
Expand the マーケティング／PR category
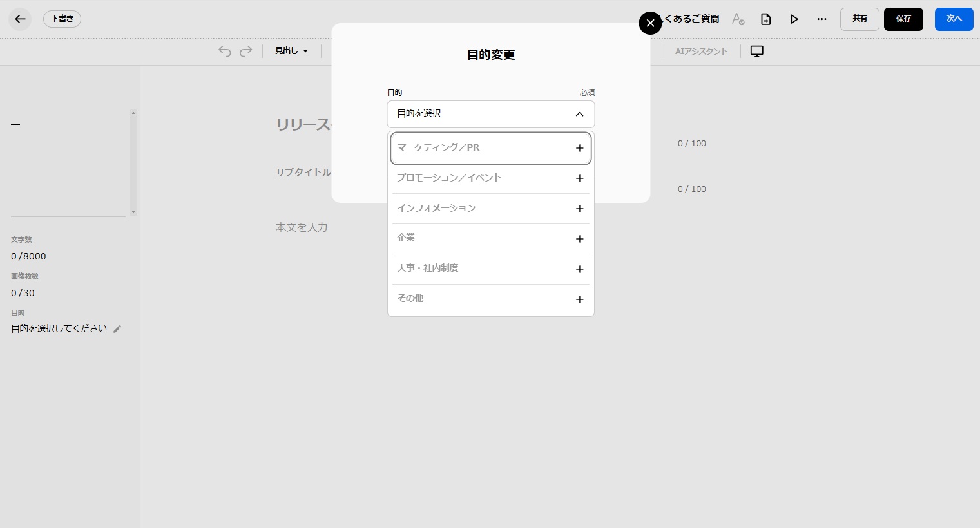579,148
